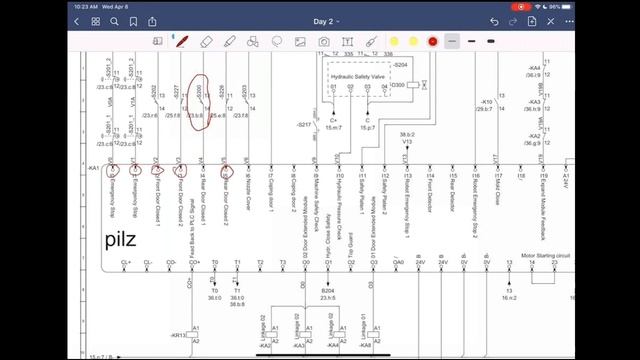Image resolution: width=640 pixels, height=360 pixels.
Task: Click the 'CL+' terminal label
Action: click(x=126, y=262)
